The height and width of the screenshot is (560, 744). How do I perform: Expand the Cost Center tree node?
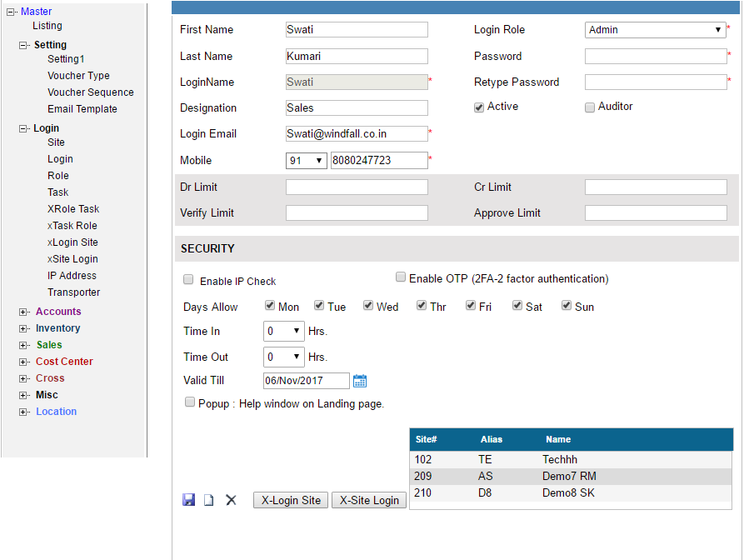(x=22, y=362)
